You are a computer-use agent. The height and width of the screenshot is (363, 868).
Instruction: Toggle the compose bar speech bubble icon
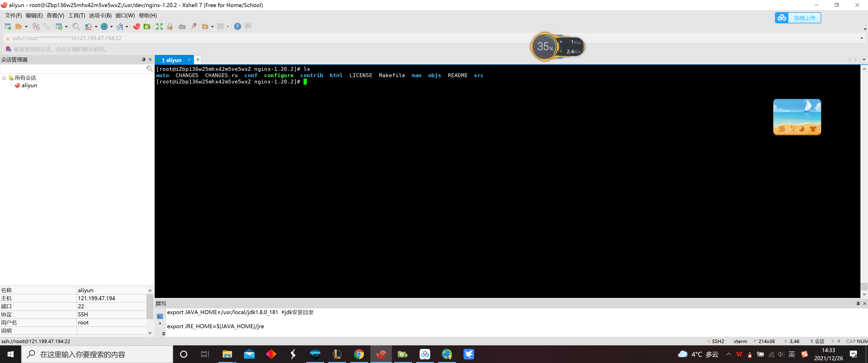tap(248, 26)
